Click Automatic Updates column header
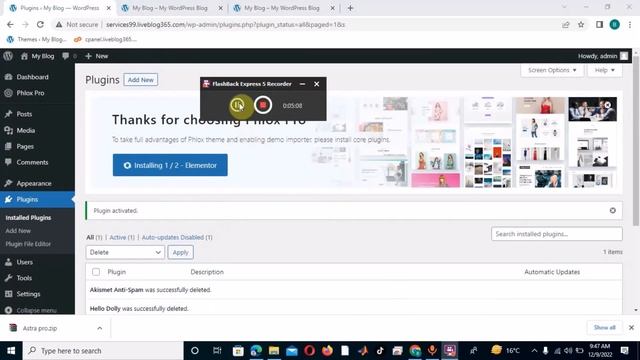The height and width of the screenshot is (360, 640). tap(552, 272)
